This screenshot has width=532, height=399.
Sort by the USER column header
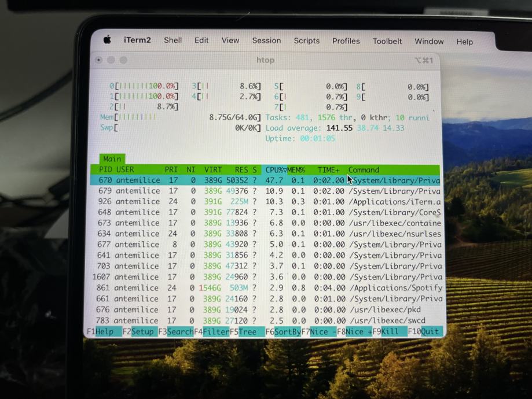125,169
